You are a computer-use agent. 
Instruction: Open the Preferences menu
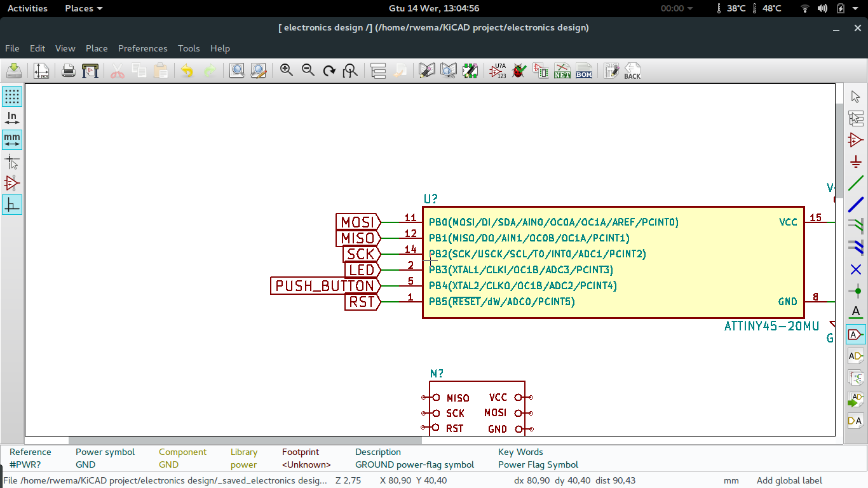[142, 48]
